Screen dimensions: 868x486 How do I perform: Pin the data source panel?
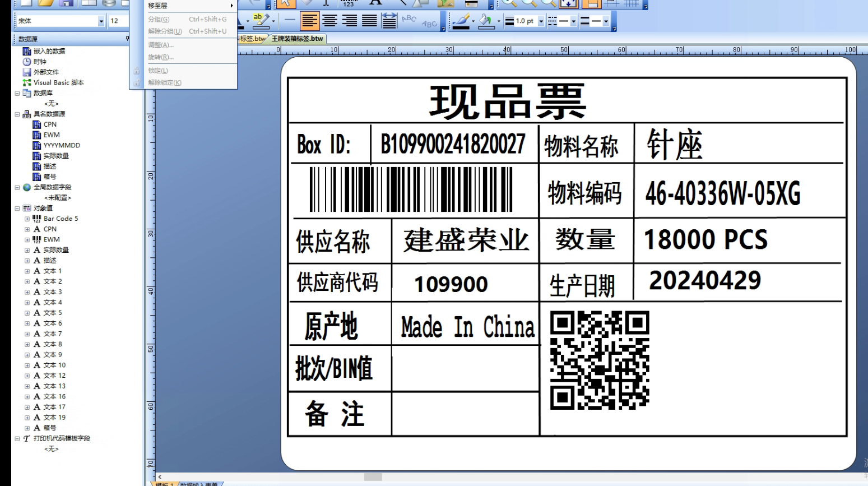127,39
